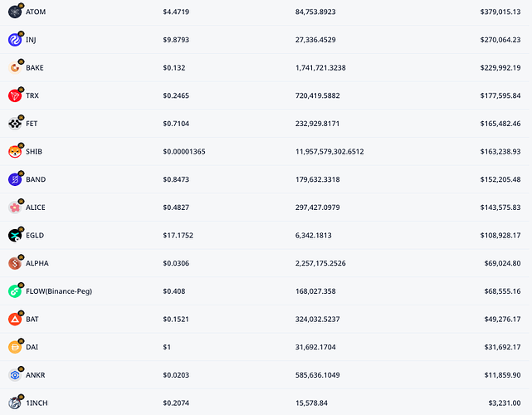Open the FET token icon
This screenshot has width=532, height=415.
coord(15,124)
